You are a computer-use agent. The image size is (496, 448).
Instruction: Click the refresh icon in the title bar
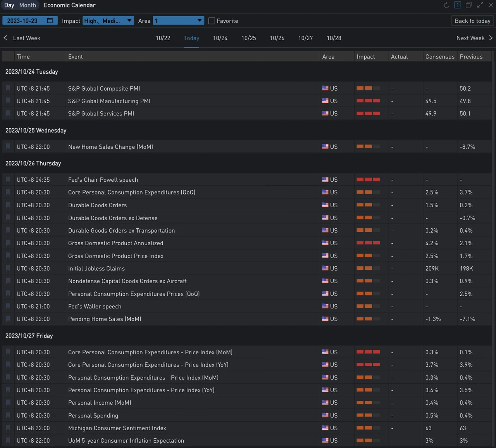pyautogui.click(x=446, y=5)
